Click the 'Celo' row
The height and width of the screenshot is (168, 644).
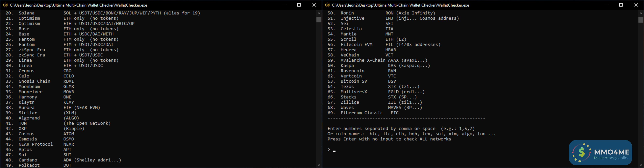[40, 76]
